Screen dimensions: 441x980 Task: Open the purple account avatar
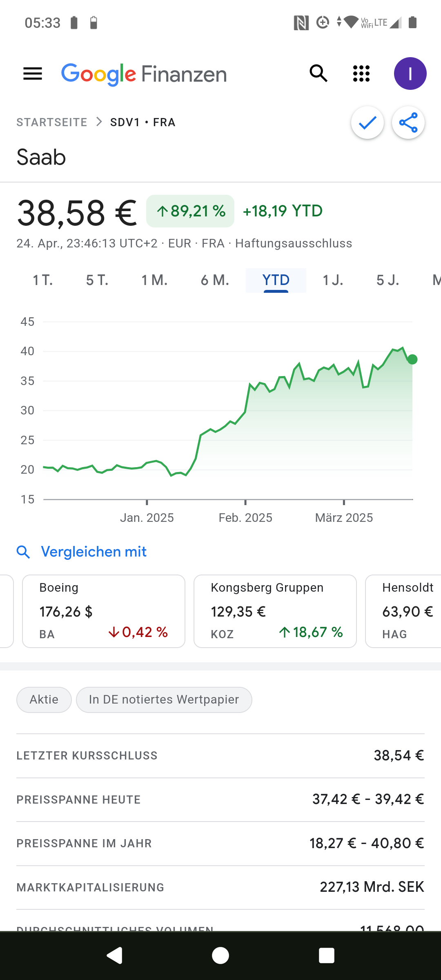(410, 73)
